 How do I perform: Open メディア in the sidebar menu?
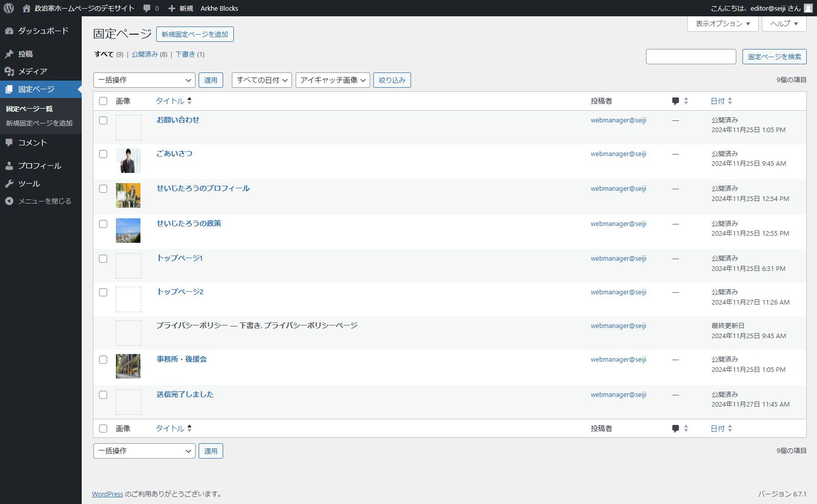click(x=41, y=71)
